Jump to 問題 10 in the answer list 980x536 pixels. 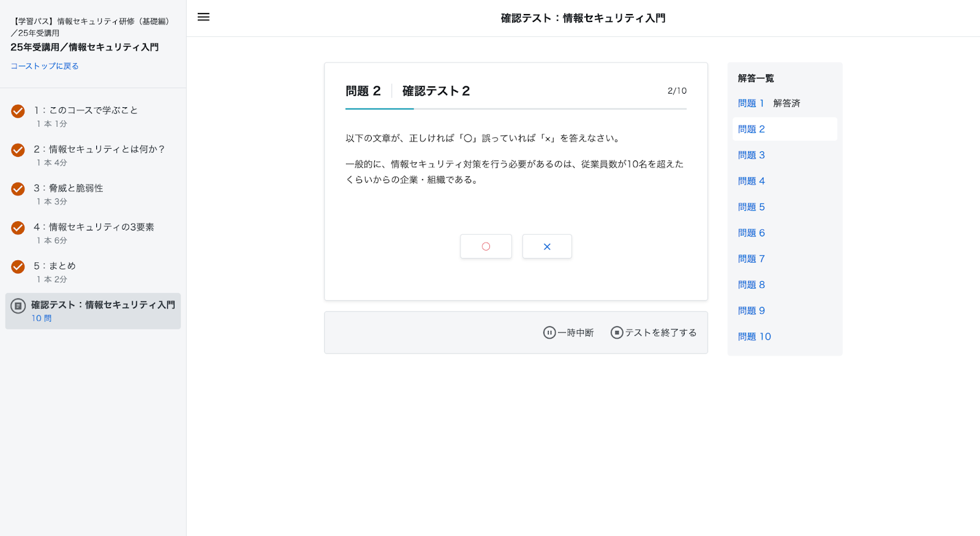click(x=755, y=337)
